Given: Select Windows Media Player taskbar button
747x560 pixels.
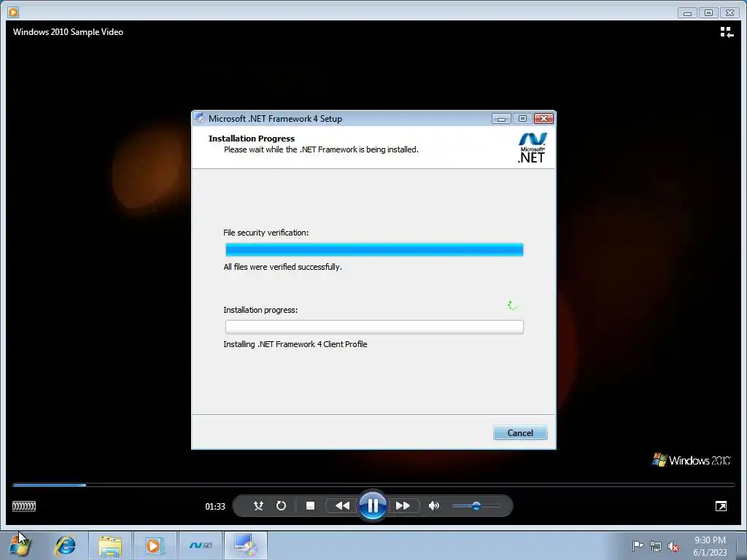Looking at the screenshot, I should 155,545.
